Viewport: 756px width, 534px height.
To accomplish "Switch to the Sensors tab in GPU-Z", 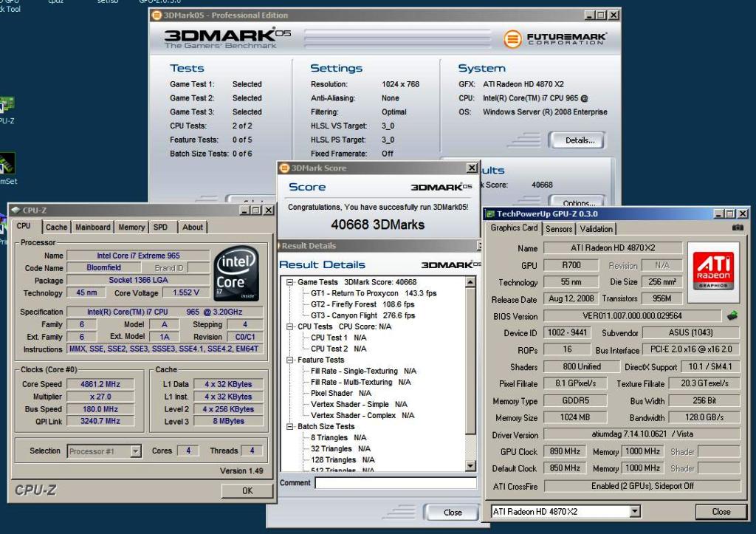I will pos(559,229).
